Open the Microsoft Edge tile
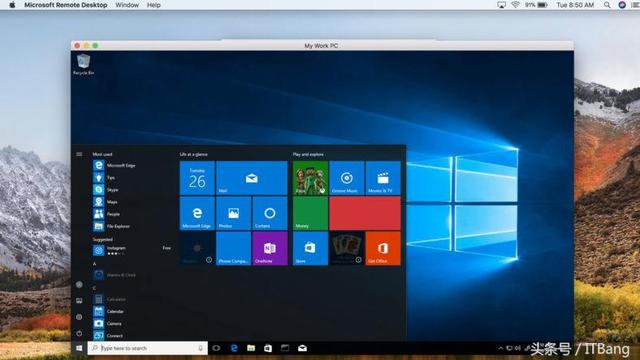The image size is (640, 360). coord(197,213)
